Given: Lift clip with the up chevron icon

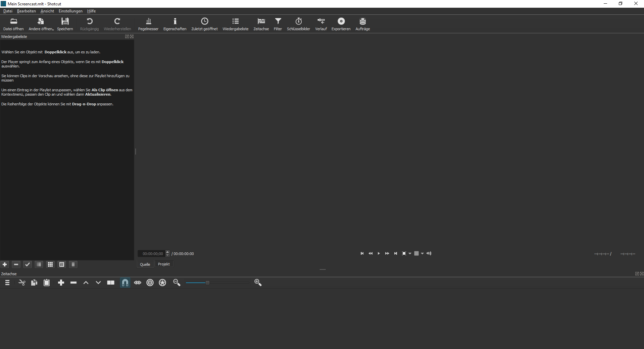Looking at the screenshot, I should [x=86, y=283].
